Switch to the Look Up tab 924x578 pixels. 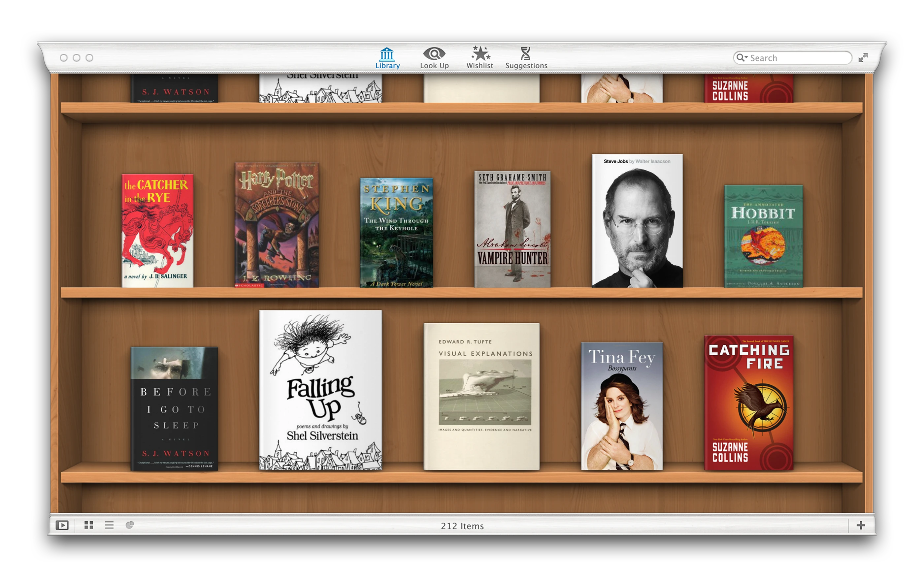click(x=434, y=58)
